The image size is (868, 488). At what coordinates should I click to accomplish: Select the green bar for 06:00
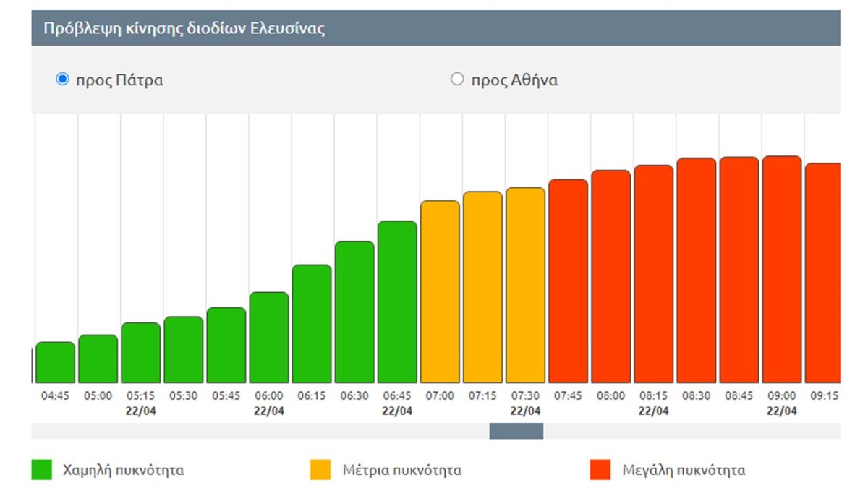(269, 338)
